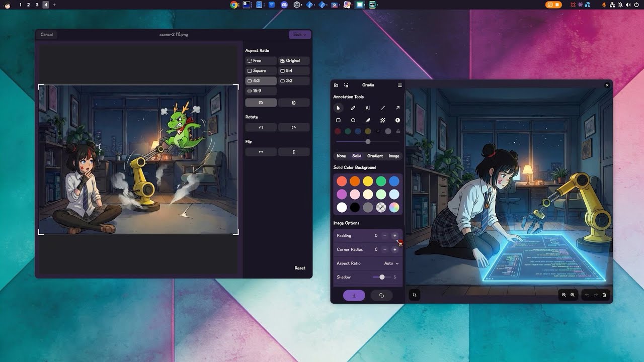Zoom out on the Gradia canvas
The height and width of the screenshot is (362, 644).
563,295
